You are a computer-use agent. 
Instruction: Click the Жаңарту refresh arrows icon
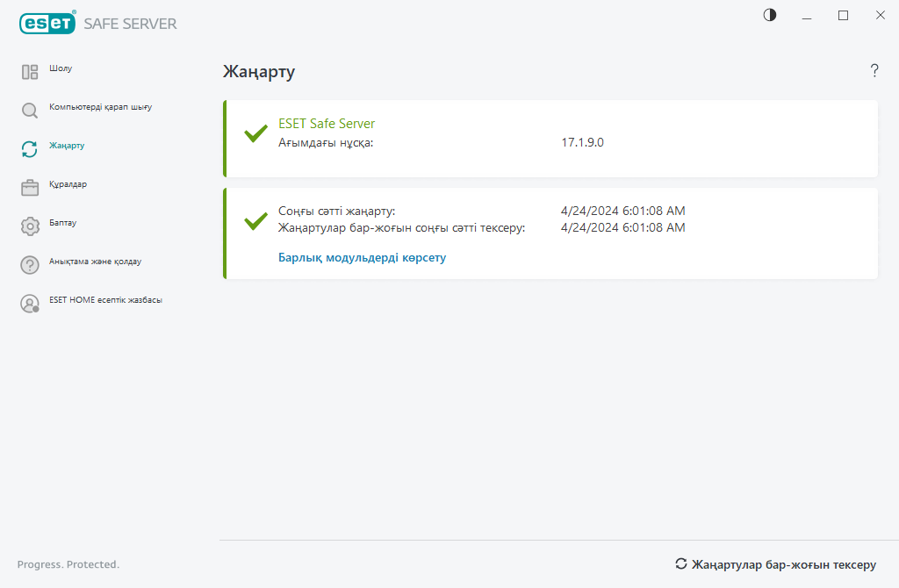(30, 149)
